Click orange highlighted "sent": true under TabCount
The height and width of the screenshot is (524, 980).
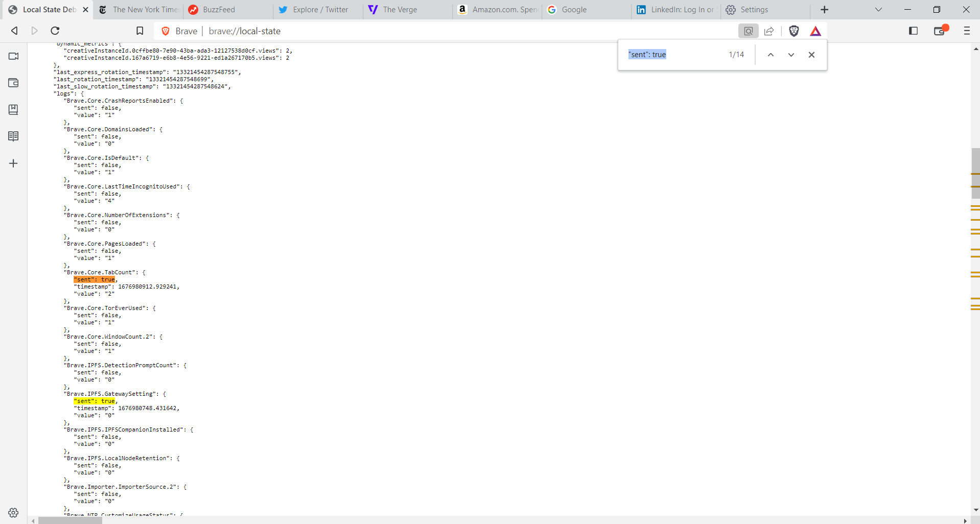tap(95, 279)
